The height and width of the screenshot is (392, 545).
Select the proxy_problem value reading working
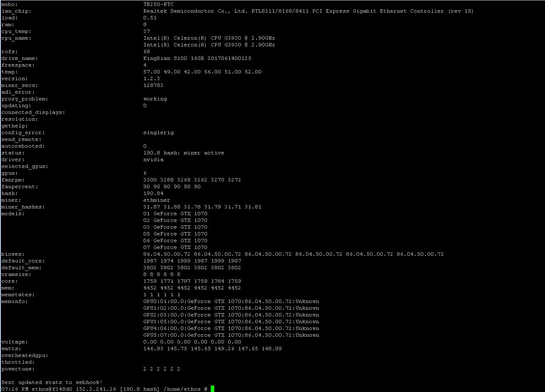(155, 99)
